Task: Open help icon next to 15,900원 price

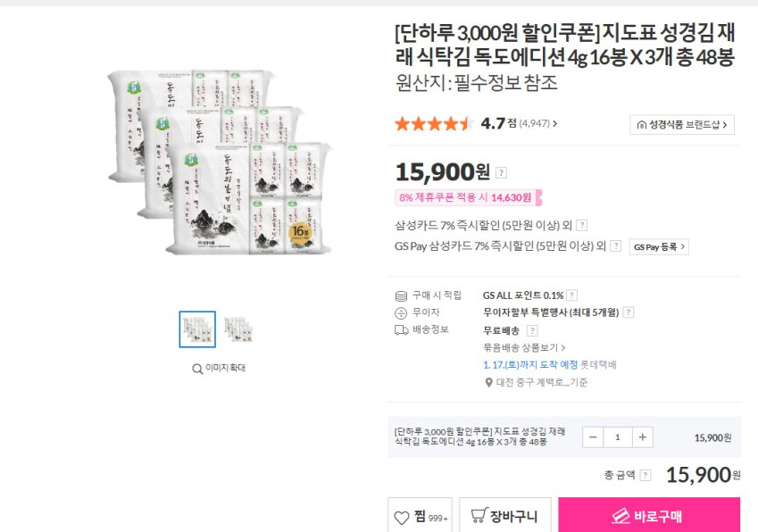Action: coord(501,173)
